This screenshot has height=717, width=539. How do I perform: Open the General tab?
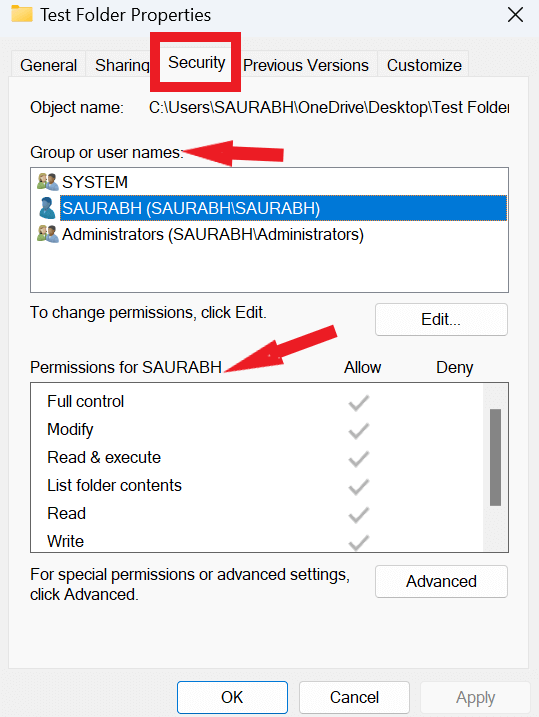coord(48,65)
